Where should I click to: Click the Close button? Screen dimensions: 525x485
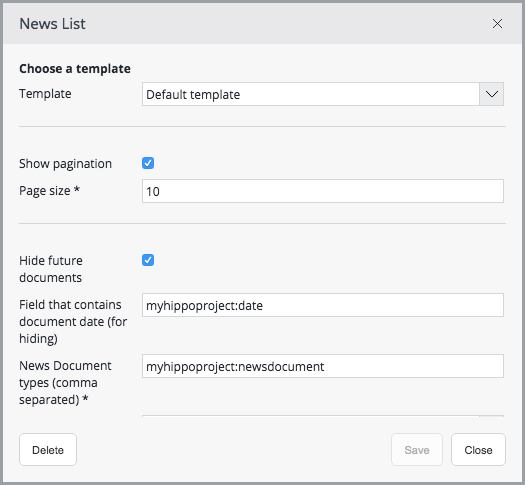pyautogui.click(x=478, y=450)
